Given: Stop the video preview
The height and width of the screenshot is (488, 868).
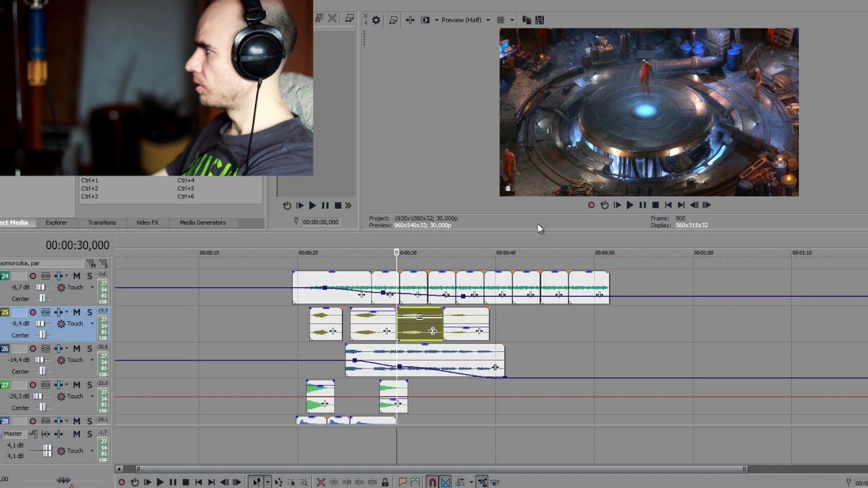Looking at the screenshot, I should (x=655, y=205).
